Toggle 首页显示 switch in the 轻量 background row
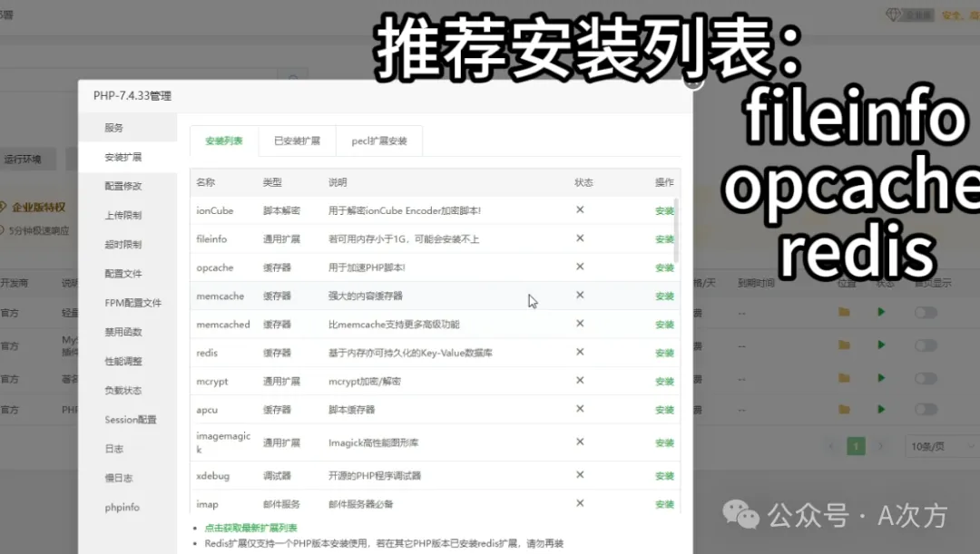Screen dimensions: 980x554 [926, 312]
